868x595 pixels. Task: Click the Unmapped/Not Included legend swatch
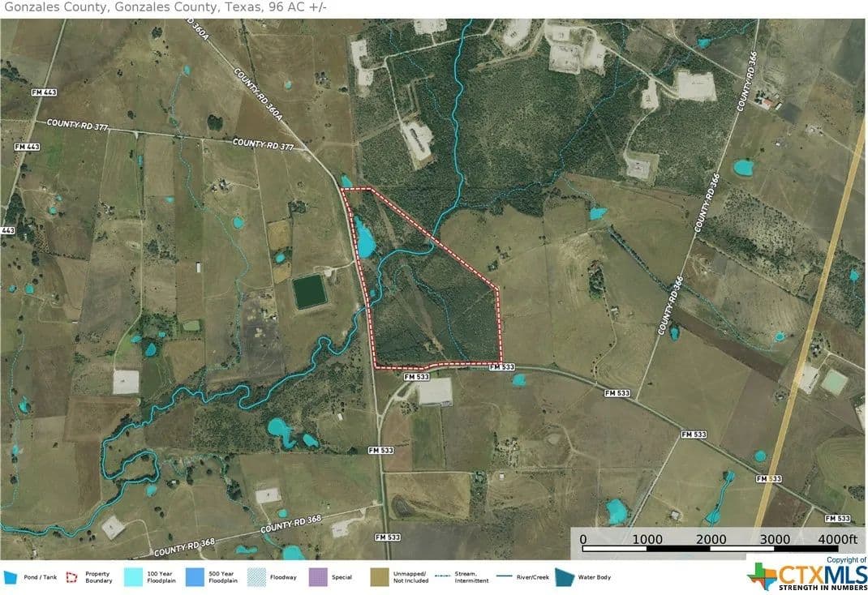[x=380, y=577]
